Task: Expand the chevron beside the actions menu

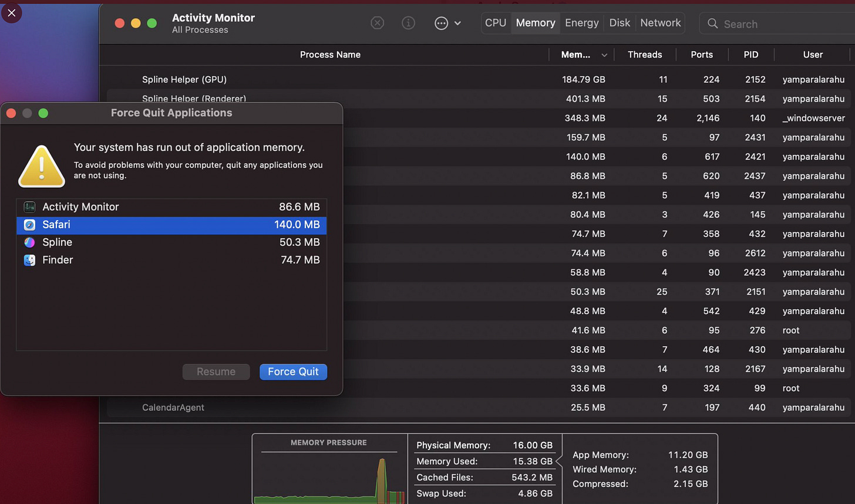Action: (x=457, y=23)
